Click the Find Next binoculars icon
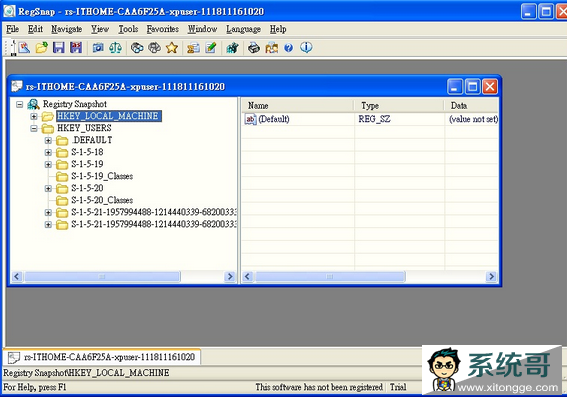The width and height of the screenshot is (567, 400). click(x=154, y=47)
